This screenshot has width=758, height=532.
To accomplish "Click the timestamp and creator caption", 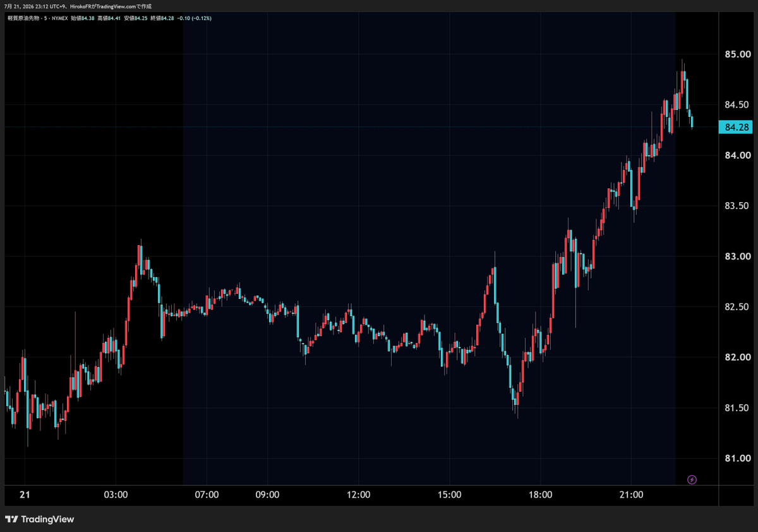I will click(78, 6).
